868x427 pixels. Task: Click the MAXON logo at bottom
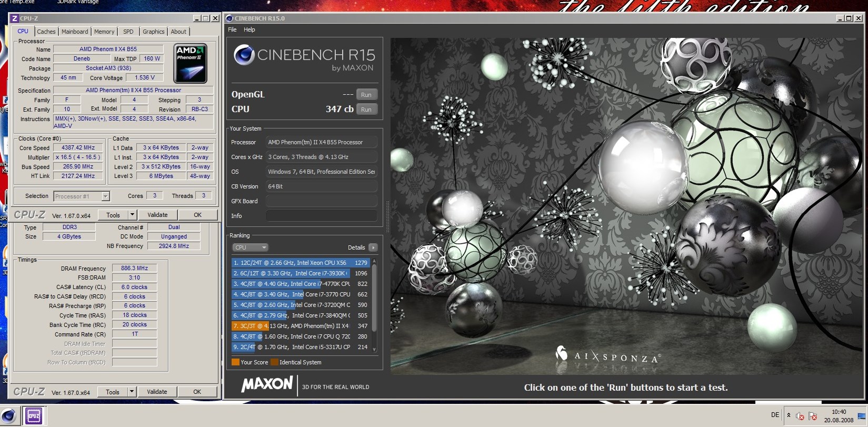pyautogui.click(x=267, y=384)
